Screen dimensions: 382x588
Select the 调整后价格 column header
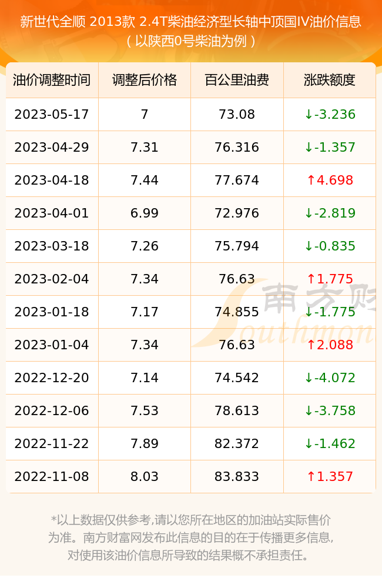[x=145, y=80]
